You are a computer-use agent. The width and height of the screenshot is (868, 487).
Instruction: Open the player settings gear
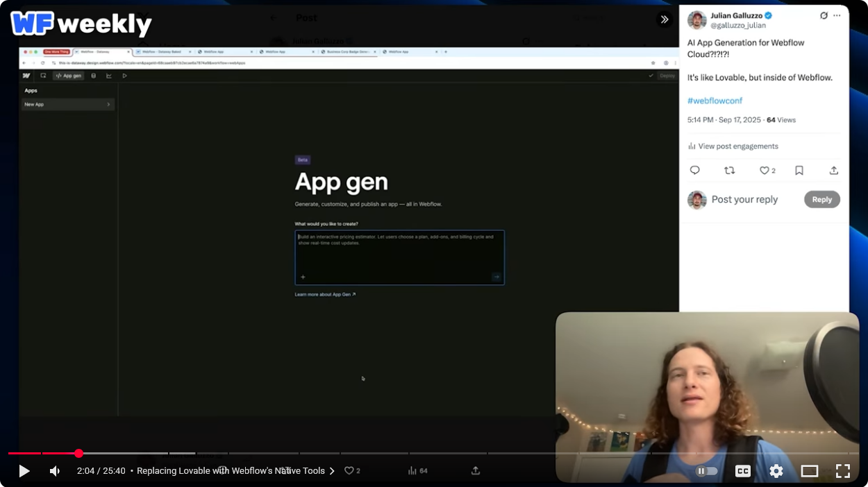pyautogui.click(x=776, y=471)
